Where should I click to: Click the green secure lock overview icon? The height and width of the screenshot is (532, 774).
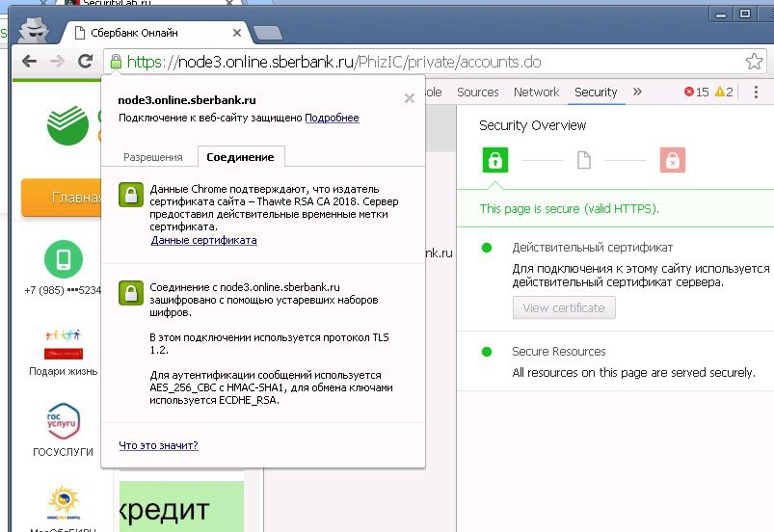(x=495, y=160)
